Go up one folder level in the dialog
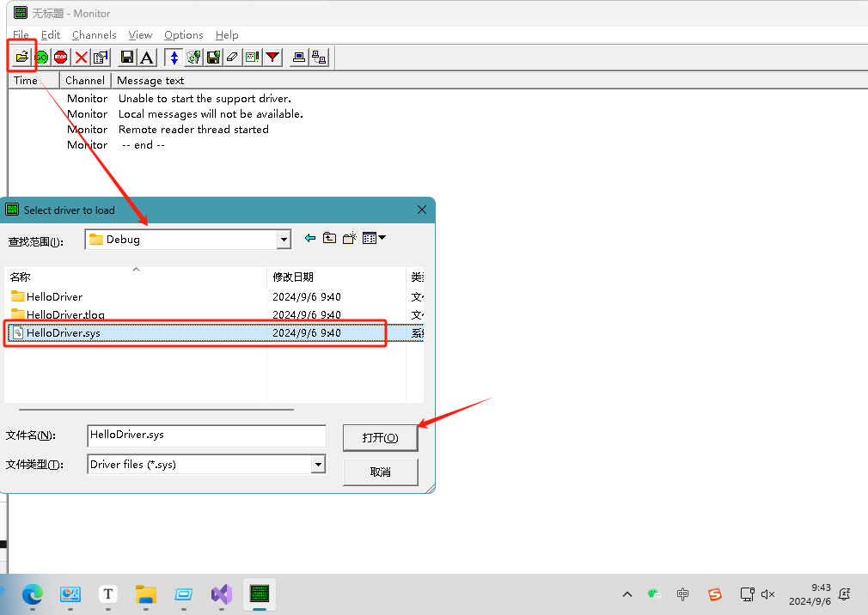This screenshot has width=868, height=615. (x=329, y=238)
